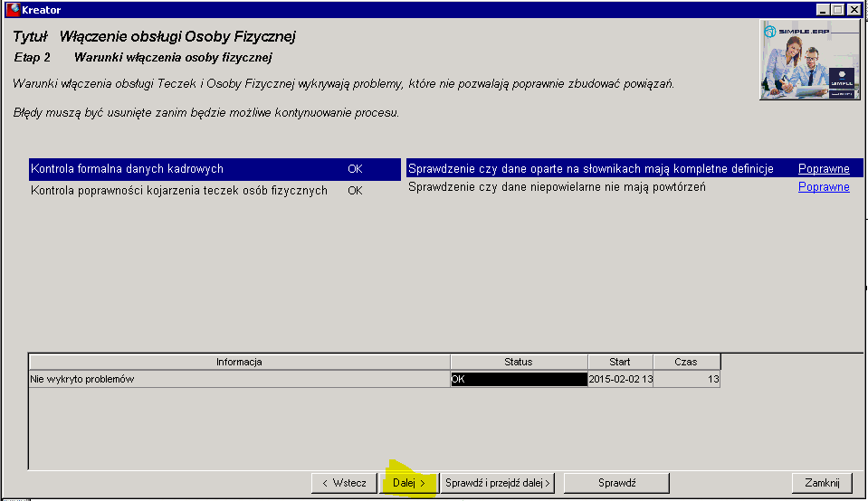Screen dimensions: 868x501
Task: Click the Start column header
Action: click(x=620, y=362)
